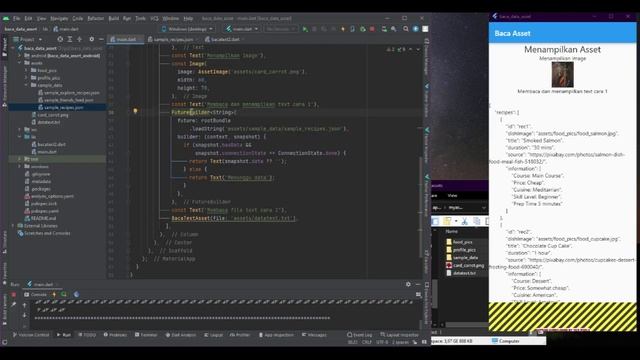Click Cut scissors icon in File Explorer window
Image resolution: width=640 pixels, height=360 pixels.
point(464,221)
